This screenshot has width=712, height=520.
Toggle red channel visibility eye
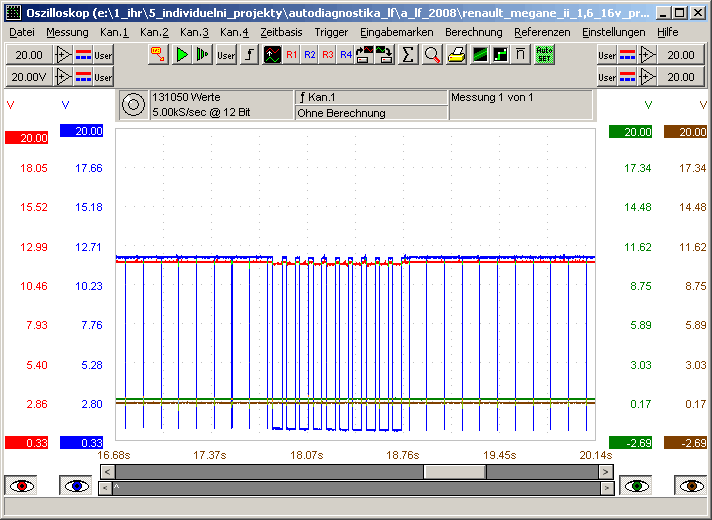(22, 486)
